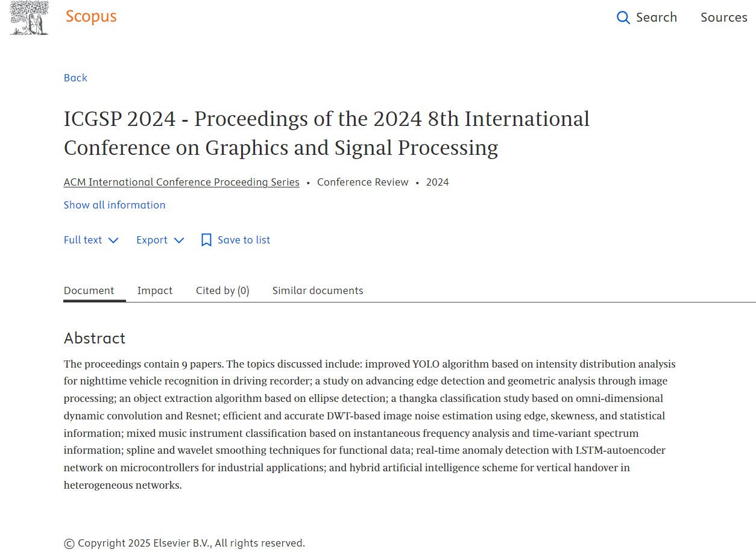Click the Export chevron arrow
The height and width of the screenshot is (552, 756).
pyautogui.click(x=179, y=240)
